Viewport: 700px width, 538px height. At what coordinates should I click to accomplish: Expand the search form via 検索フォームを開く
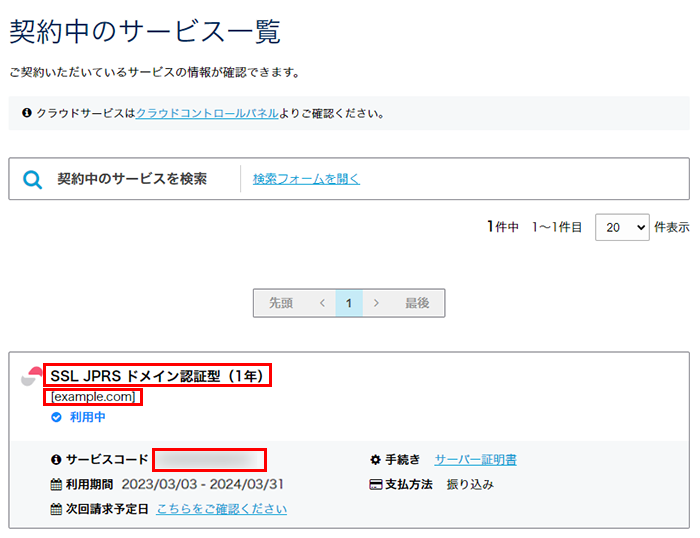[306, 179]
